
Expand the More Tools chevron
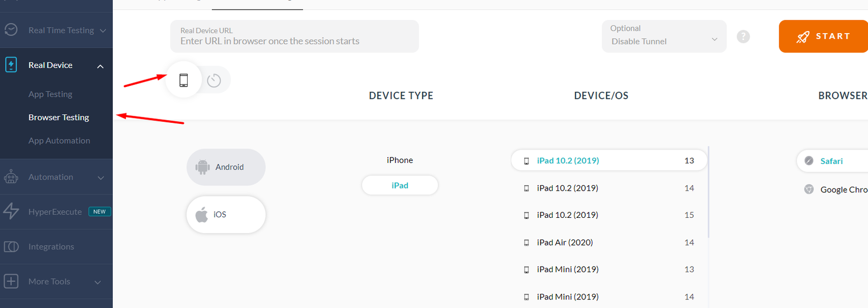98,282
